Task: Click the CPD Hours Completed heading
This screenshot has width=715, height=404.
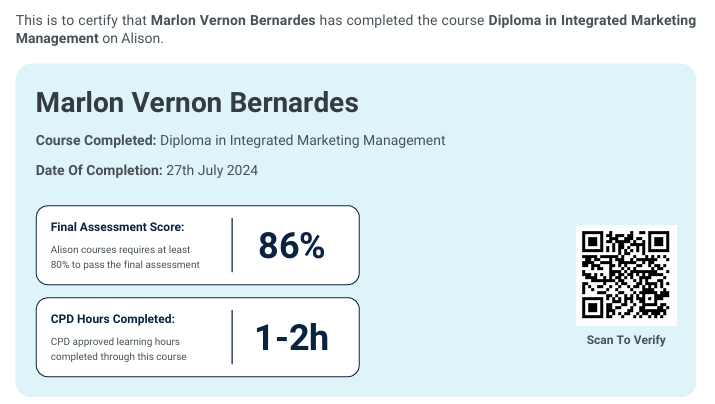Action: pos(112,319)
